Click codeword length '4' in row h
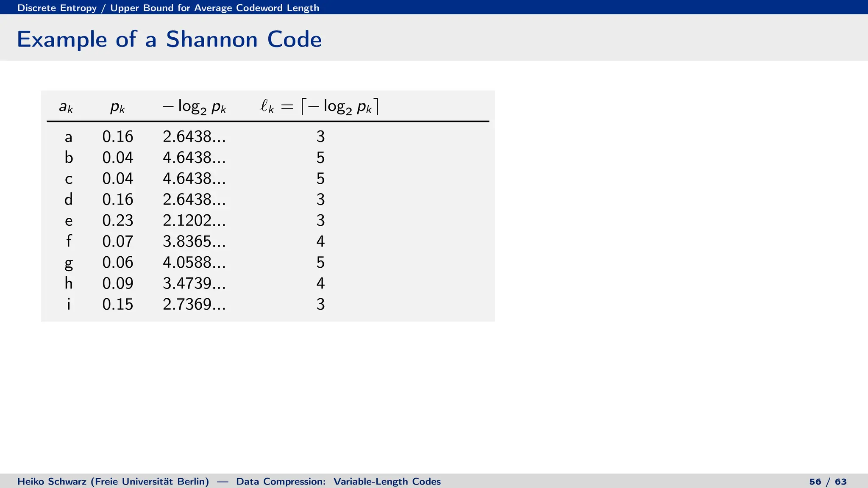 [x=320, y=283]
